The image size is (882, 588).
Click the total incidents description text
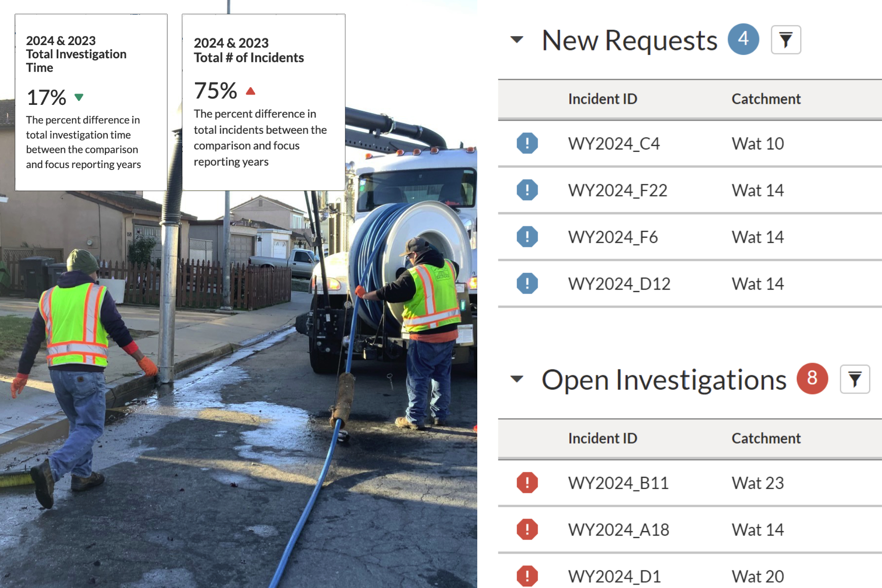[x=260, y=138]
